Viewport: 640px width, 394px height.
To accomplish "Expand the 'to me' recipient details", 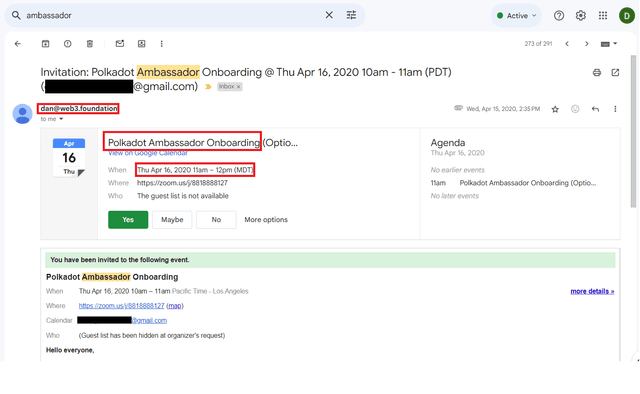I will [61, 119].
